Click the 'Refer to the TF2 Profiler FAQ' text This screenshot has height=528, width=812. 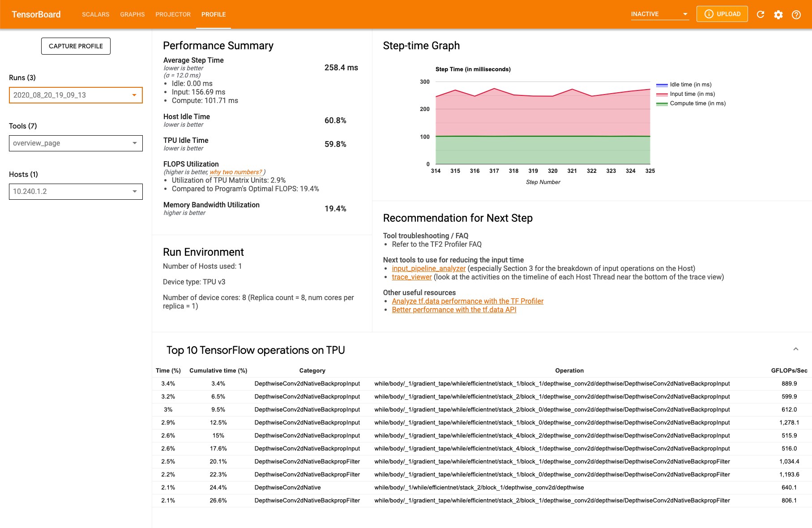(437, 244)
